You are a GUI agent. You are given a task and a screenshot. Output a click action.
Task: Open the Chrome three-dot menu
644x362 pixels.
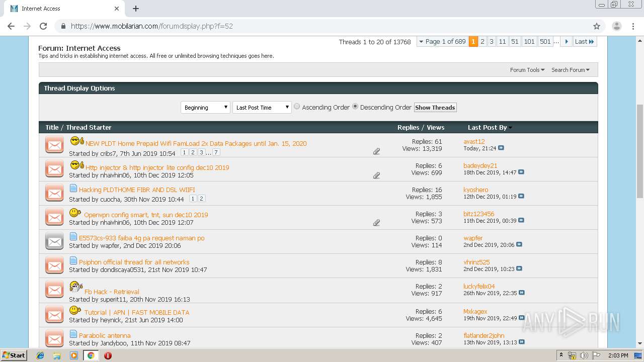(x=632, y=26)
